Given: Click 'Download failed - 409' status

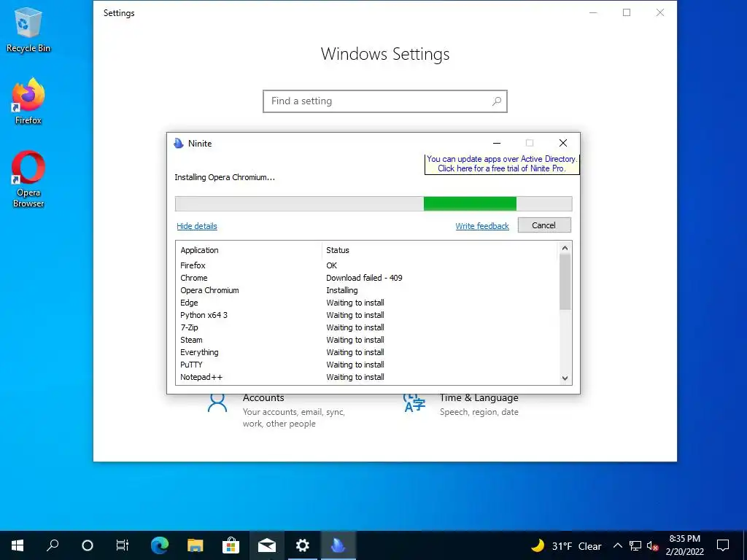Looking at the screenshot, I should [364, 278].
